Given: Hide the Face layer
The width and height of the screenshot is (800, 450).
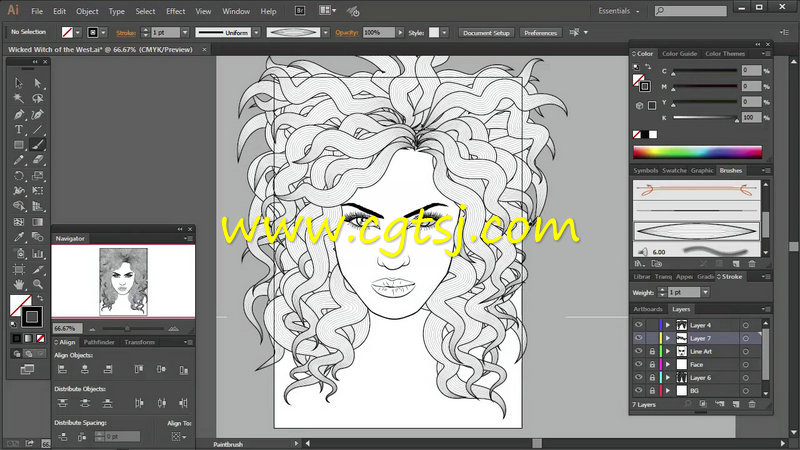Looking at the screenshot, I should [x=638, y=364].
